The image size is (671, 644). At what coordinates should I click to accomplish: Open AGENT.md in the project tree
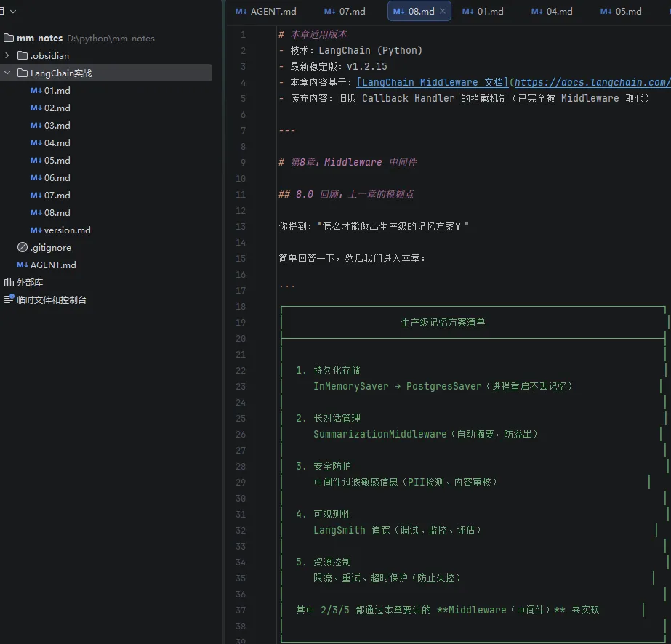(53, 265)
